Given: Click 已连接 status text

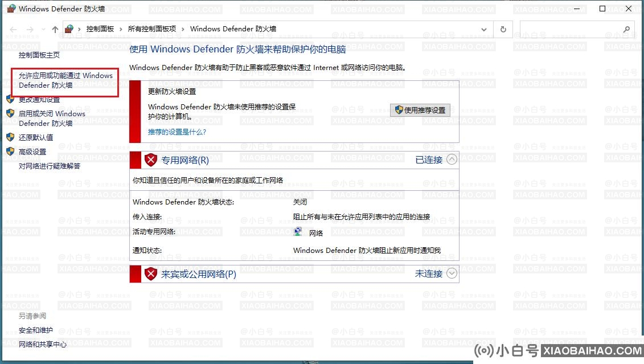Looking at the screenshot, I should coord(429,160).
